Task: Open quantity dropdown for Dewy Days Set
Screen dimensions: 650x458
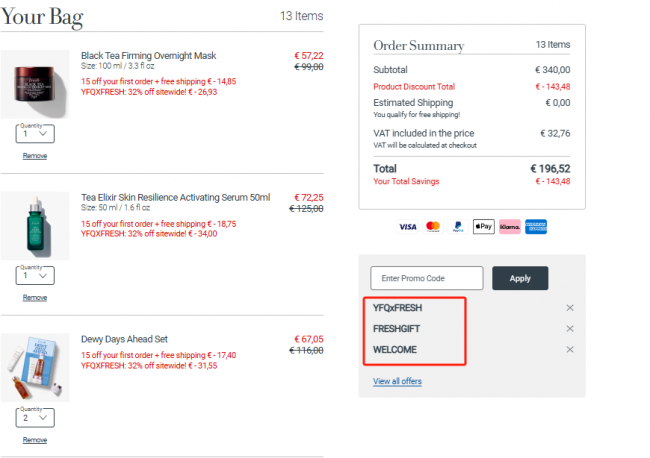Action: pos(35,417)
